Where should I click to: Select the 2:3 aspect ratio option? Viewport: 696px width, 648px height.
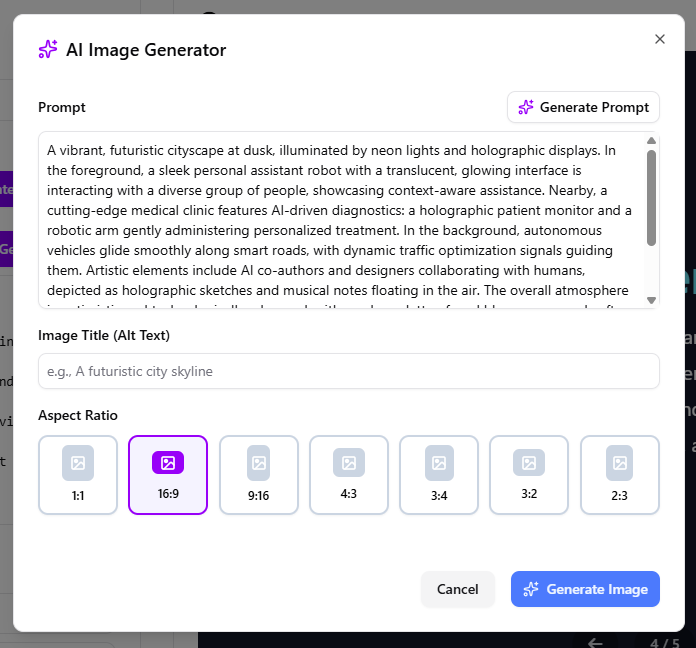tap(620, 475)
